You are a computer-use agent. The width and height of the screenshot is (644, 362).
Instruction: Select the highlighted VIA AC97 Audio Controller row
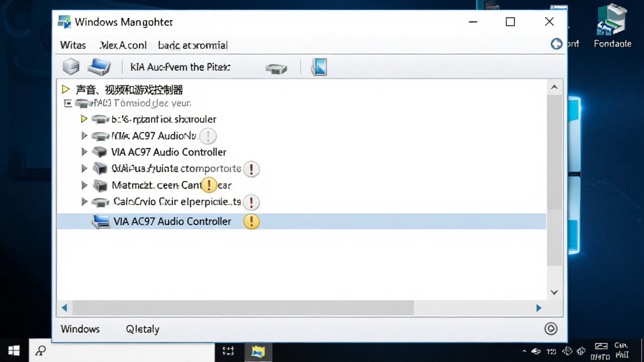[x=301, y=222]
